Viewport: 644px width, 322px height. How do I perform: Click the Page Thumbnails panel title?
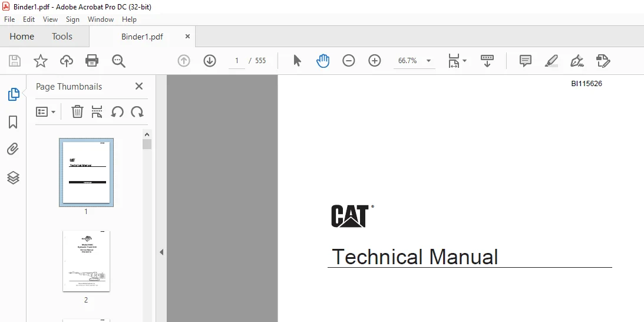[x=69, y=86]
